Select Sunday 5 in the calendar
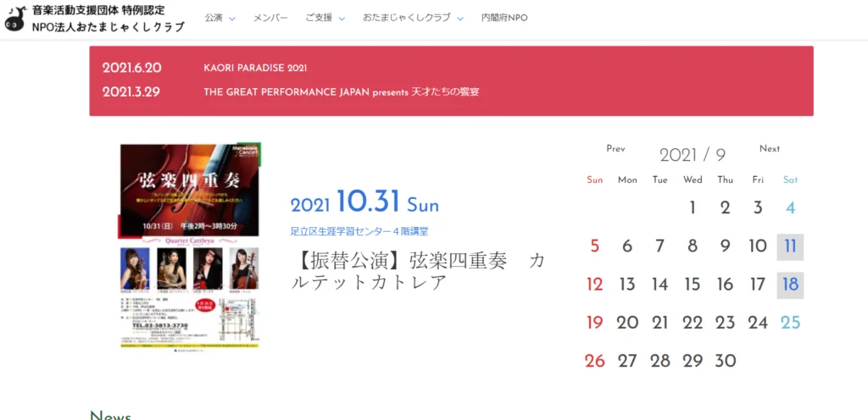The height and width of the screenshot is (420, 868). [594, 246]
